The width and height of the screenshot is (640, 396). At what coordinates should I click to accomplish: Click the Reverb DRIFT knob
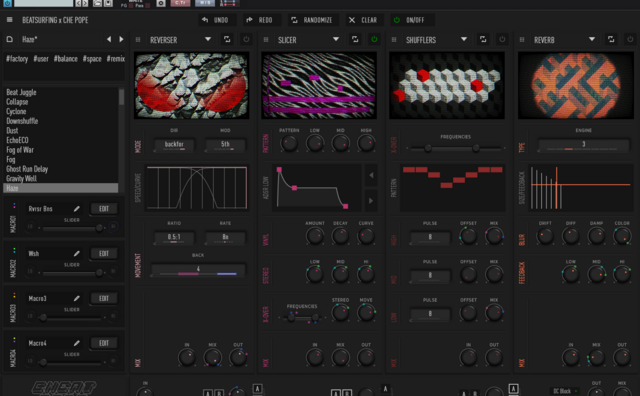[545, 236]
